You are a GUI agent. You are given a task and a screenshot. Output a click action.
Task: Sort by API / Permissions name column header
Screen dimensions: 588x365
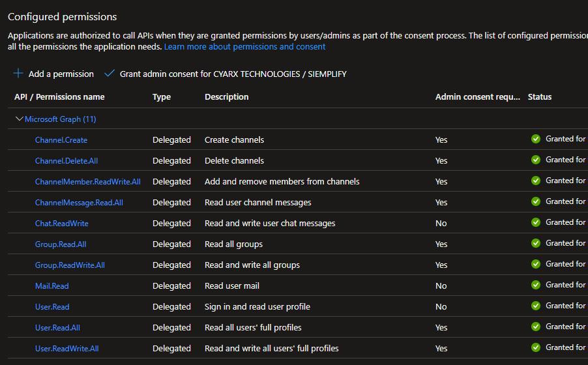click(59, 97)
